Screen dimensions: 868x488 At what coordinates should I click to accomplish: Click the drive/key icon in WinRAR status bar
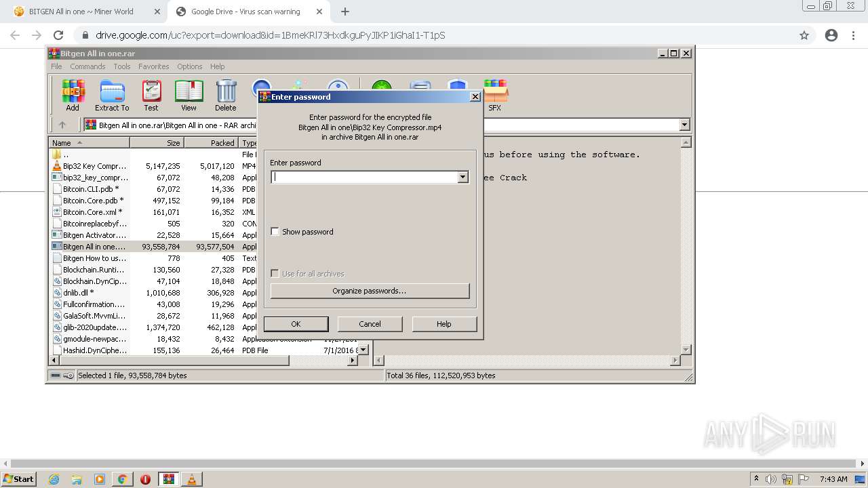coord(62,375)
